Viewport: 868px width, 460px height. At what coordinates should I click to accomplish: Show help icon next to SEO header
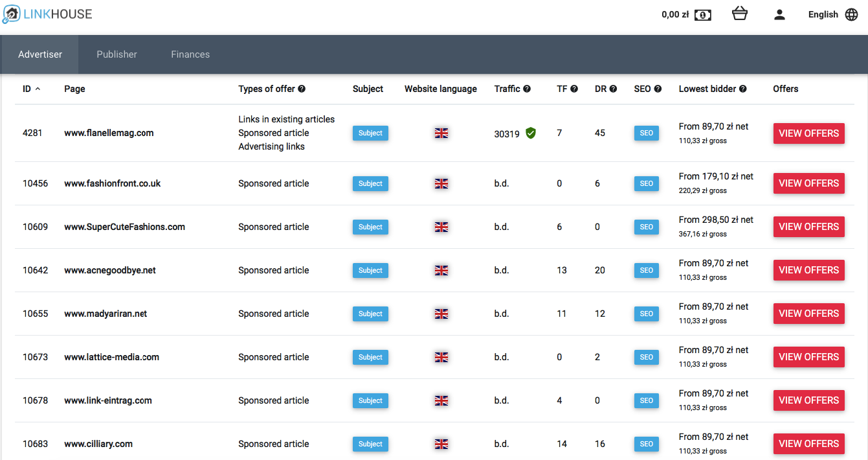click(658, 89)
